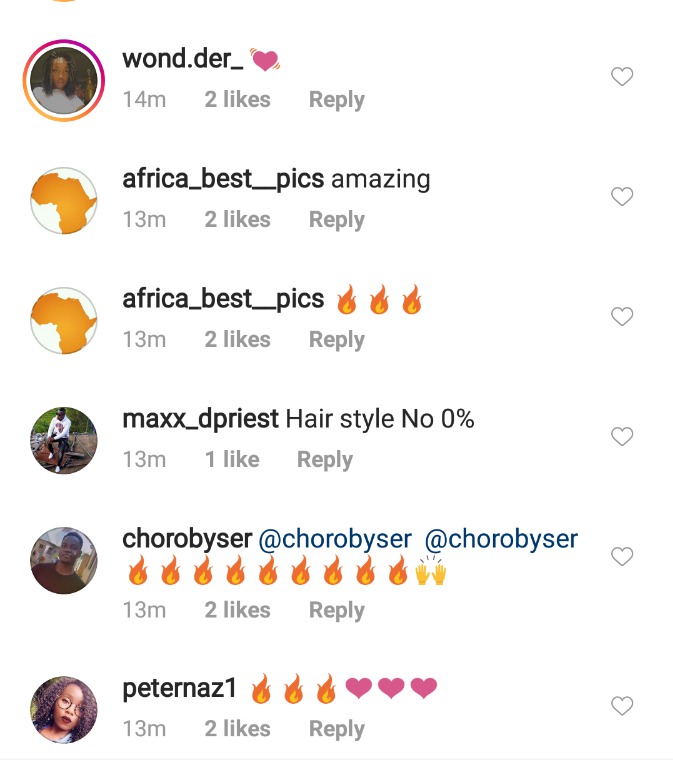This screenshot has height=760, width=673.
Task: Reply to the maxx_dpriest hair style comment
Action: click(325, 460)
